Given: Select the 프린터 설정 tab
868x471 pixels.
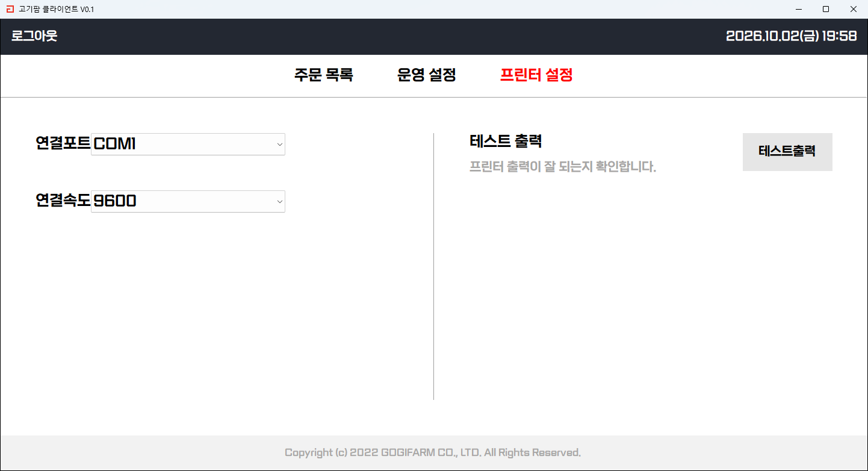Looking at the screenshot, I should pos(536,75).
